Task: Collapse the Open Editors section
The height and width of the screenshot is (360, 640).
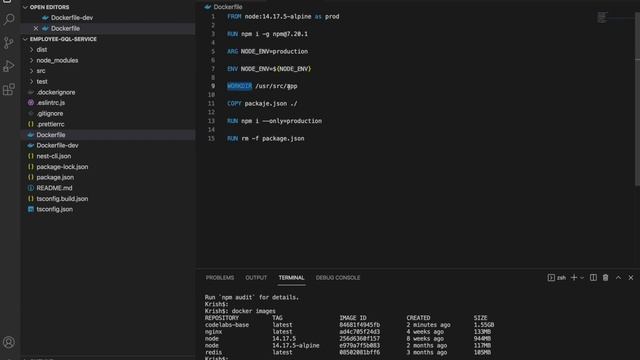Action: click(x=25, y=7)
